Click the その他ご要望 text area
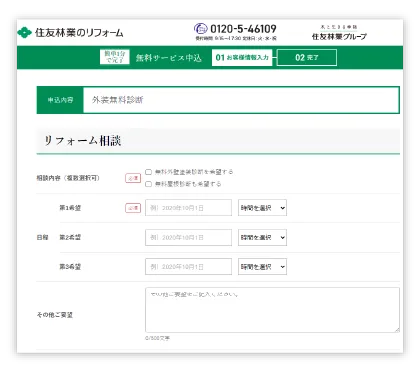The width and height of the screenshot is (416, 366). point(272,310)
